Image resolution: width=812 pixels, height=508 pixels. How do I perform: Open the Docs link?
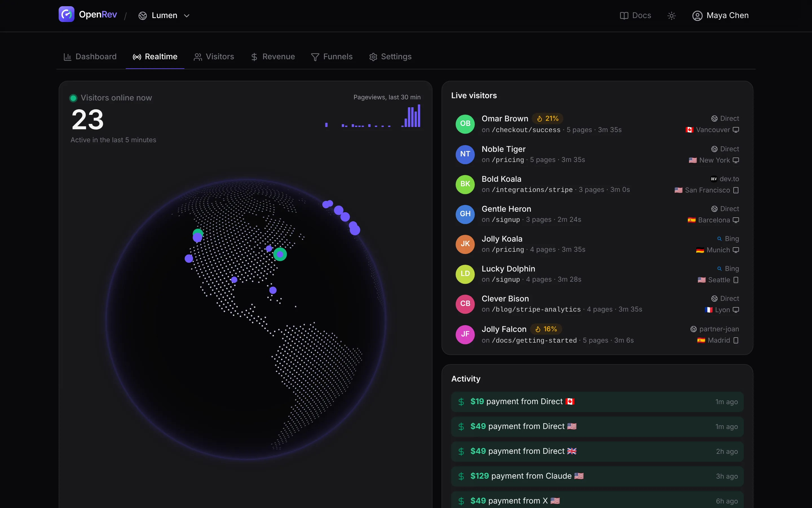pos(636,16)
